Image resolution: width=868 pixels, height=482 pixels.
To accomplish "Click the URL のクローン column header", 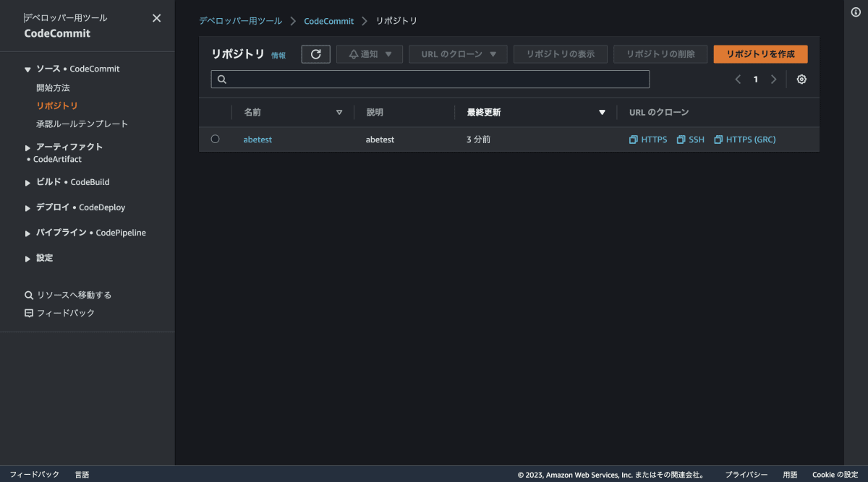I will point(659,113).
